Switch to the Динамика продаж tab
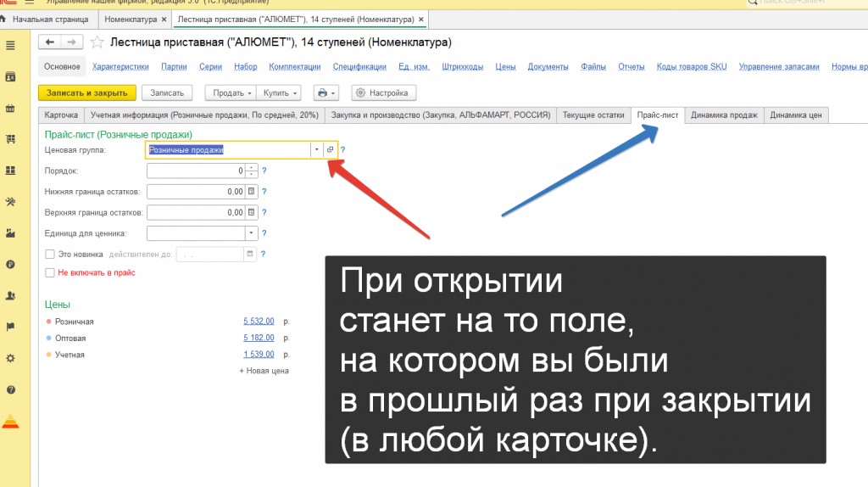Viewport: 868px width, 487px height. (x=724, y=115)
